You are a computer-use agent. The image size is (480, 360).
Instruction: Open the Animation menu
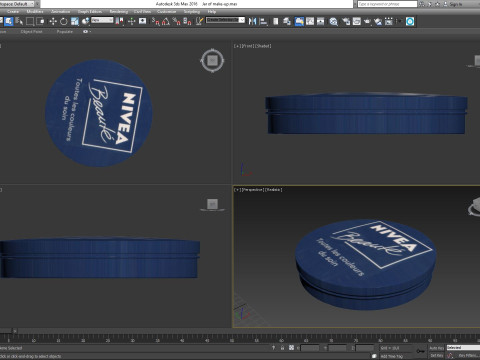[x=60, y=11]
